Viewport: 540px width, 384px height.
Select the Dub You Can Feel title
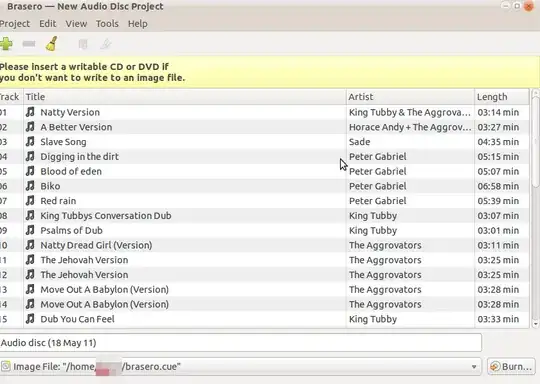click(x=77, y=319)
